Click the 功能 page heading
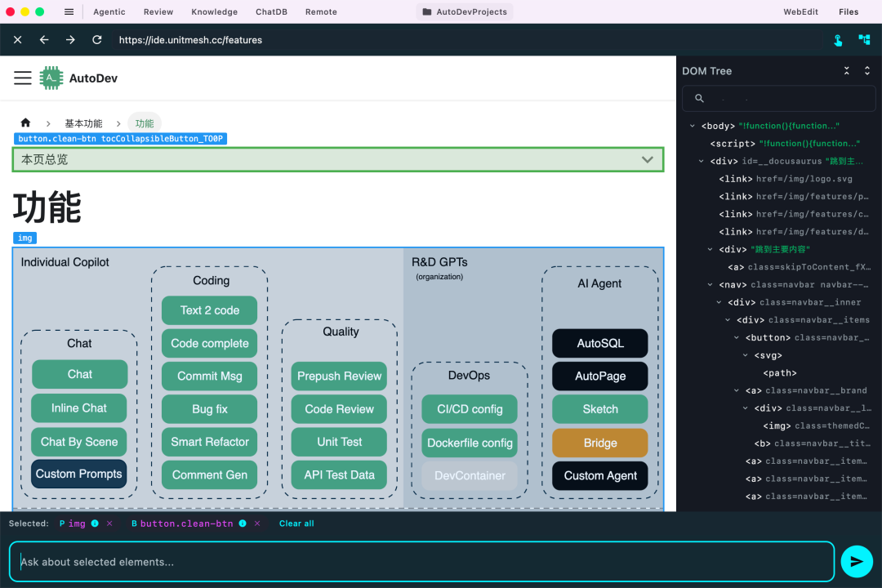 (47, 207)
